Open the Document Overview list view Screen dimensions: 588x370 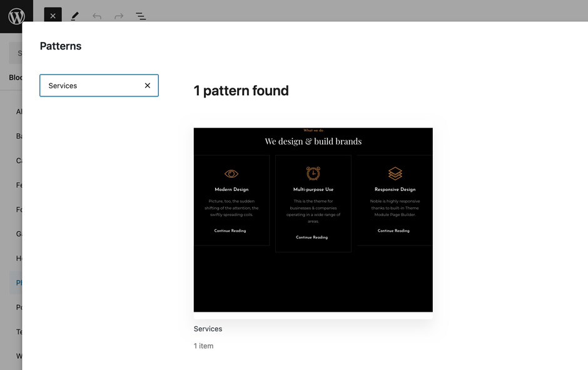[141, 16]
